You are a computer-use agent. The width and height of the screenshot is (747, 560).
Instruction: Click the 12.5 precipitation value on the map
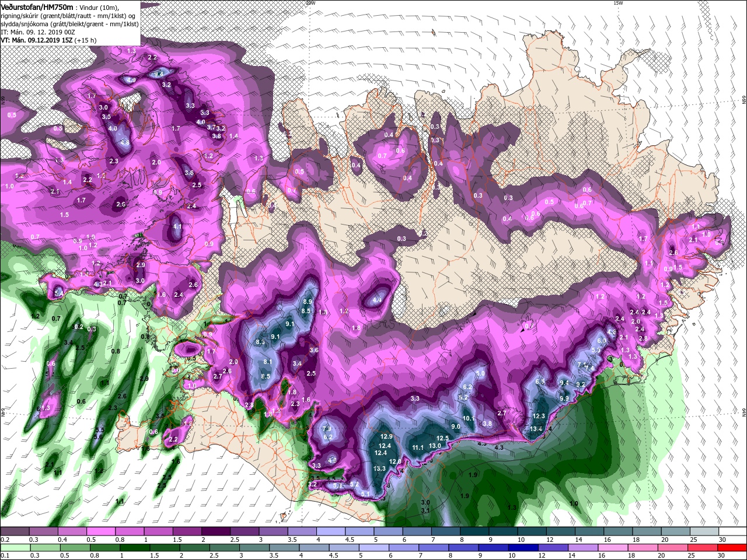click(442, 438)
